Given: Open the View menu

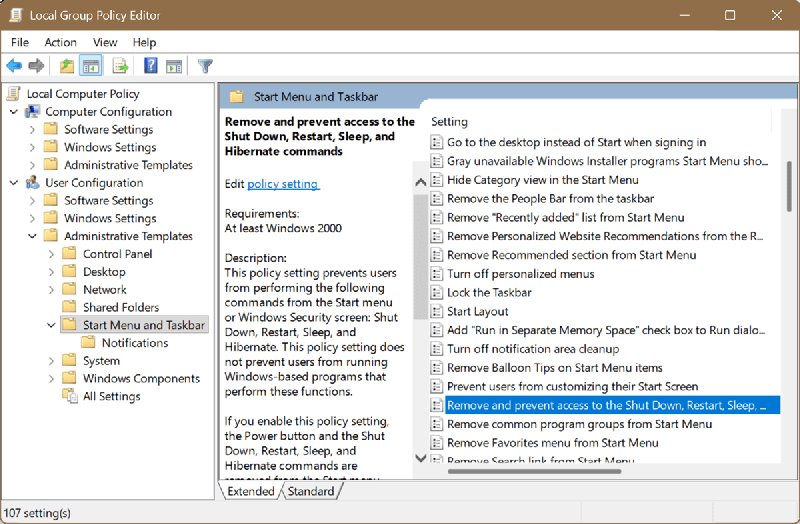Looking at the screenshot, I should tap(105, 42).
